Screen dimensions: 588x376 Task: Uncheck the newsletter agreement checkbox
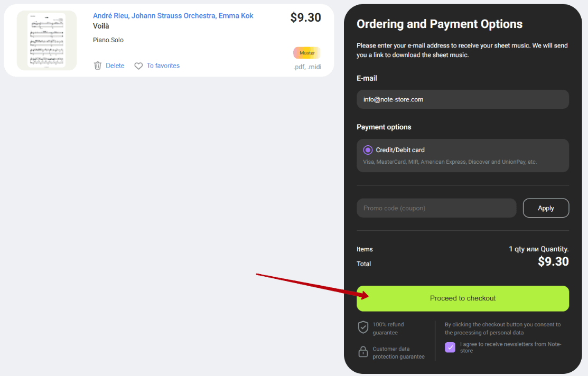point(450,347)
